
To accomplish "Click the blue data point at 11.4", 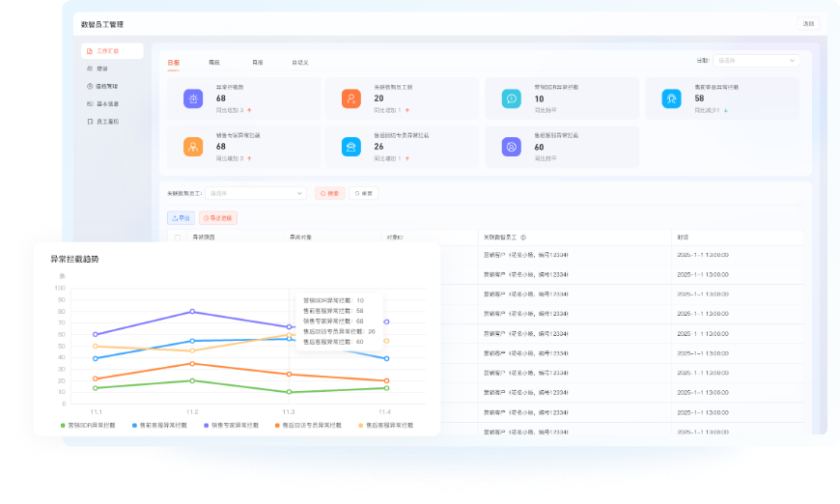I will pos(386,359).
